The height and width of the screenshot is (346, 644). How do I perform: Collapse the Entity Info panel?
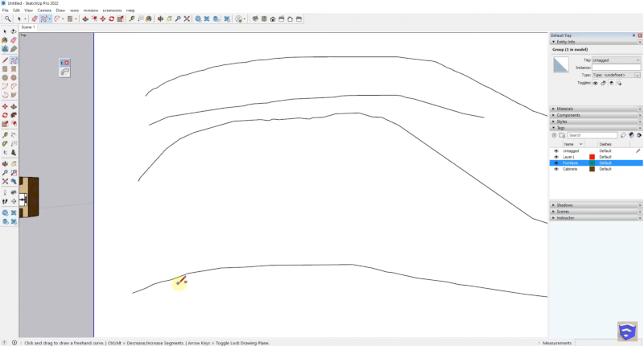(596, 42)
